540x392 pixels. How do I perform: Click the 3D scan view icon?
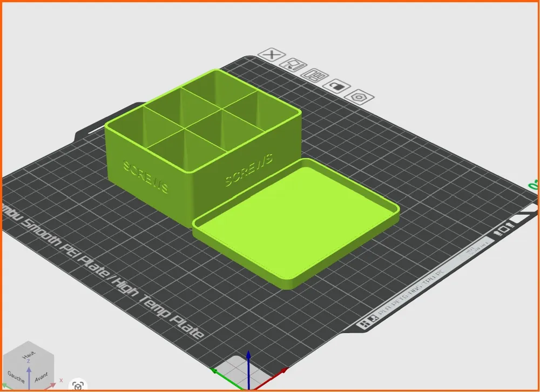tap(78, 386)
